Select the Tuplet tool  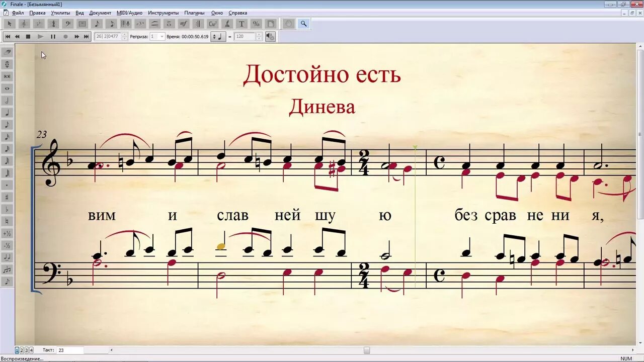point(140,24)
